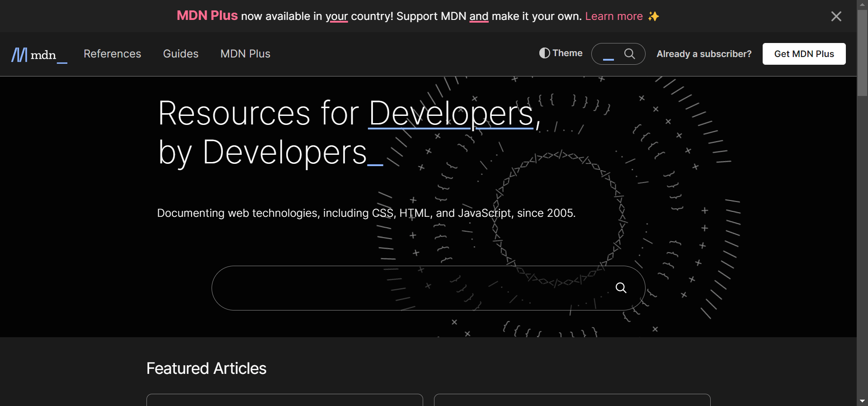Click the underlined Developers heading word
This screenshot has width=868, height=406.
click(451, 114)
